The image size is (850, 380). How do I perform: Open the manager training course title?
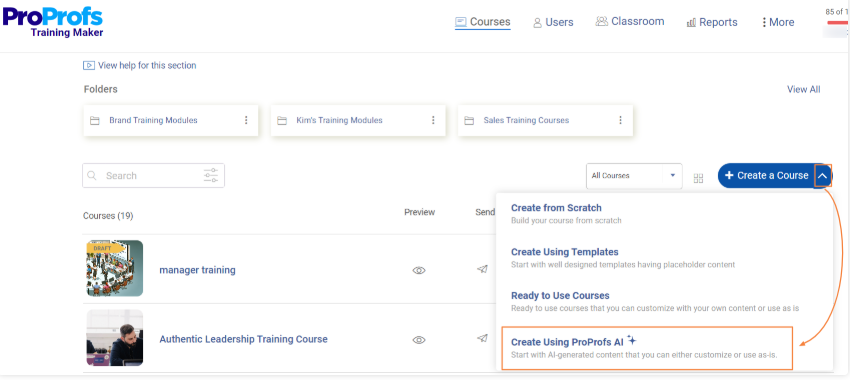(197, 270)
